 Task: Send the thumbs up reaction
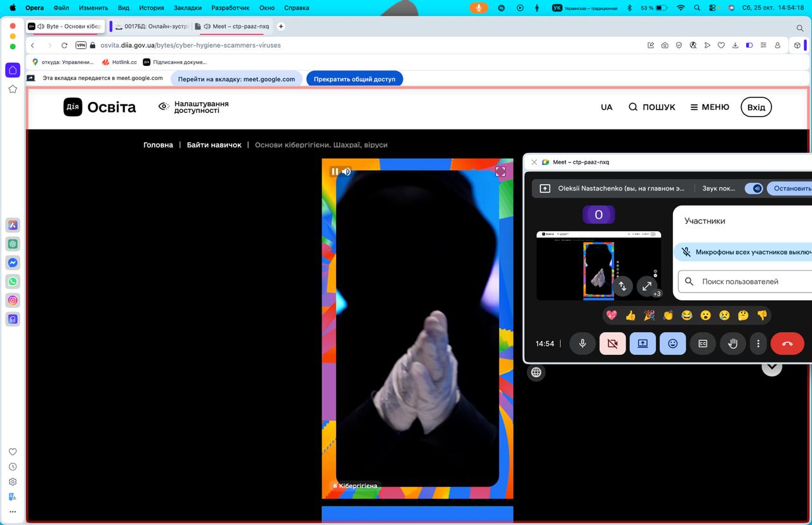(630, 316)
